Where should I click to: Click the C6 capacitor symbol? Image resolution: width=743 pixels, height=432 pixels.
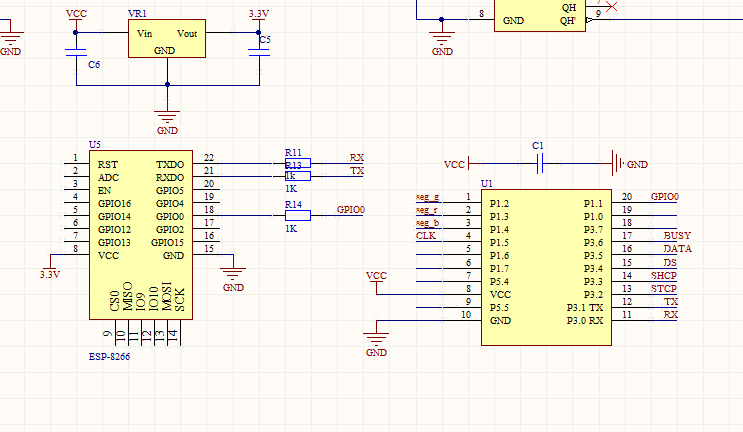click(x=76, y=53)
